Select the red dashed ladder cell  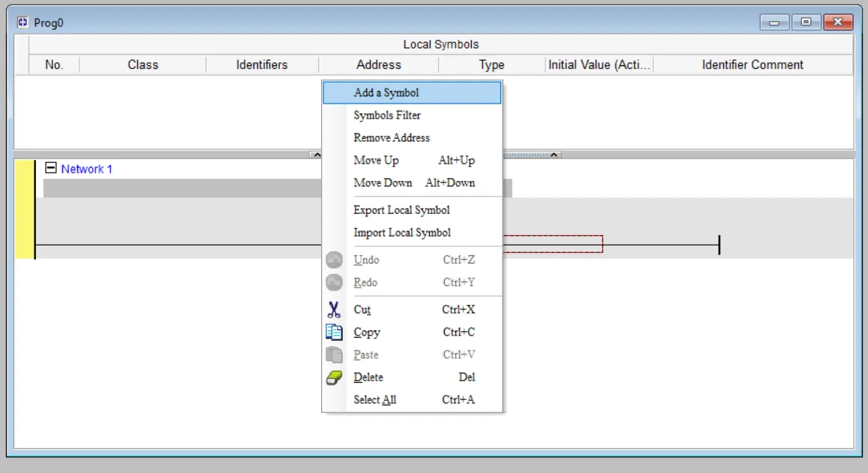tap(552, 244)
